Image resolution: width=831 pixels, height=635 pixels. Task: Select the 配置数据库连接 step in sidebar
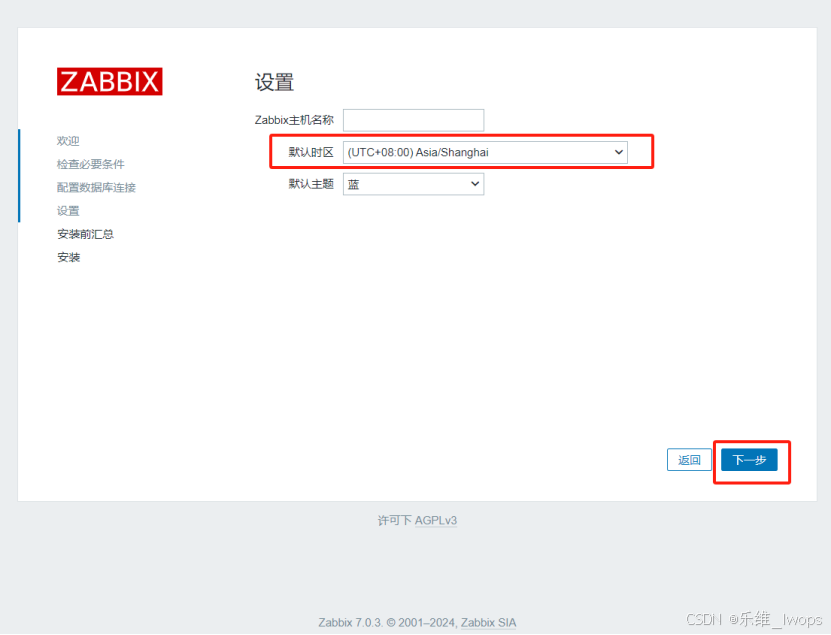[x=96, y=188]
